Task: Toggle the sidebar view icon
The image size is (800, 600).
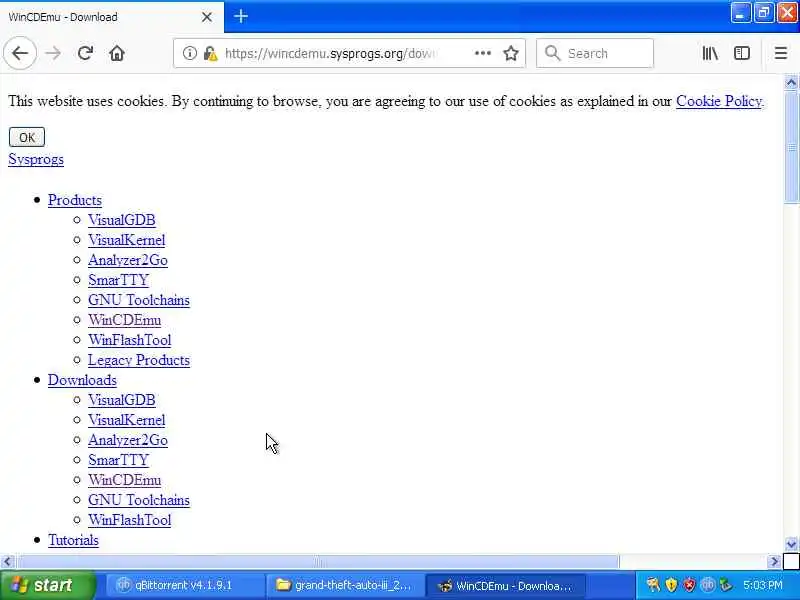Action: click(x=742, y=53)
